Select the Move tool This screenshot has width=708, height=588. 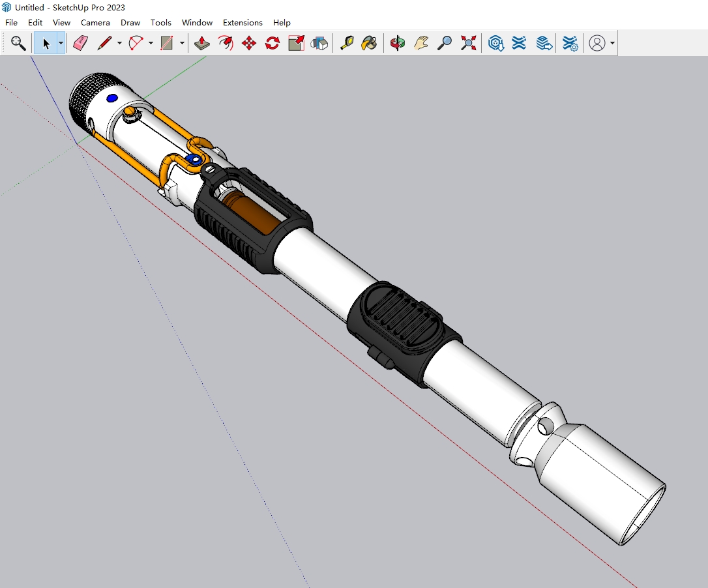249,44
